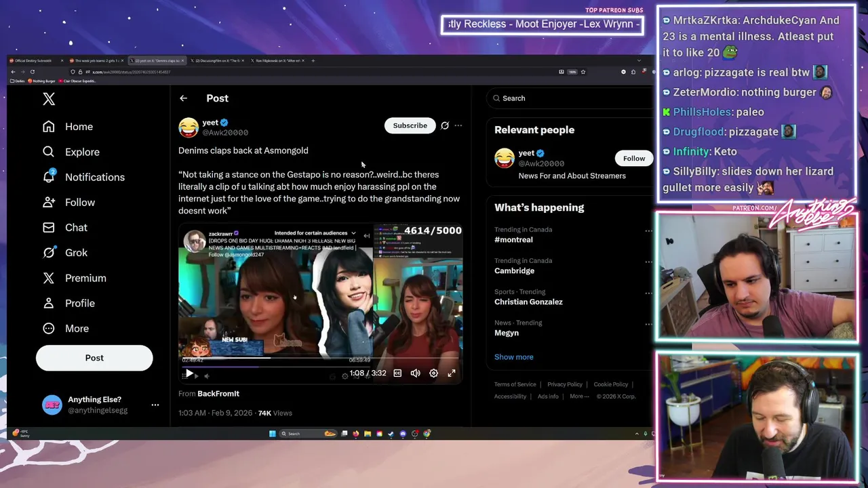Click the post timestamp 1:03 AM Feb 9, 2026
Screen dimensions: 868x488
[x=215, y=413]
